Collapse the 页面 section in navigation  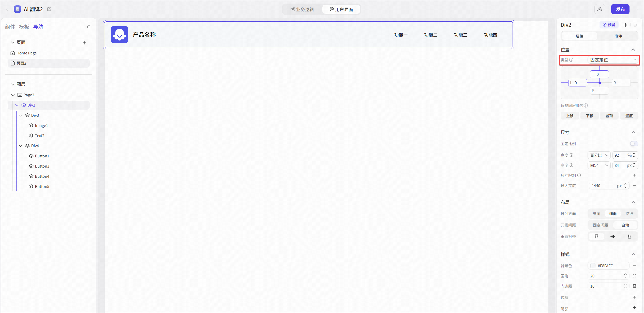tap(12, 42)
